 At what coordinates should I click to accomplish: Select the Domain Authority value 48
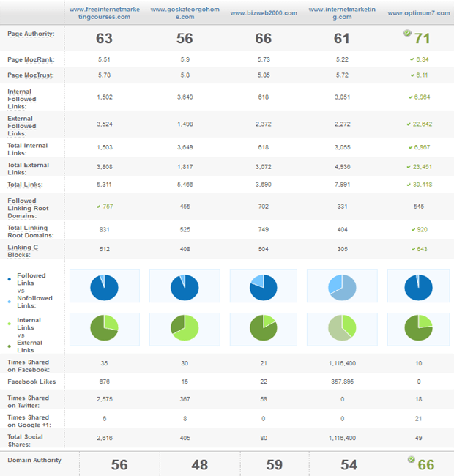[x=199, y=465]
